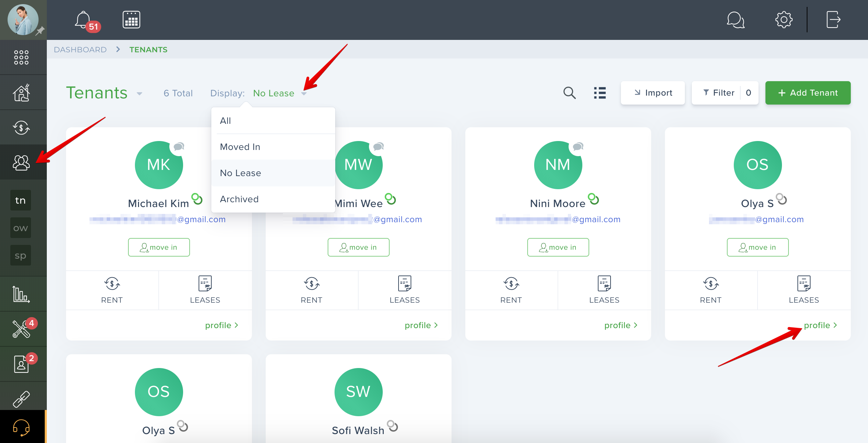Image resolution: width=868 pixels, height=443 pixels.
Task: Switch to list view icon
Action: pyautogui.click(x=600, y=93)
